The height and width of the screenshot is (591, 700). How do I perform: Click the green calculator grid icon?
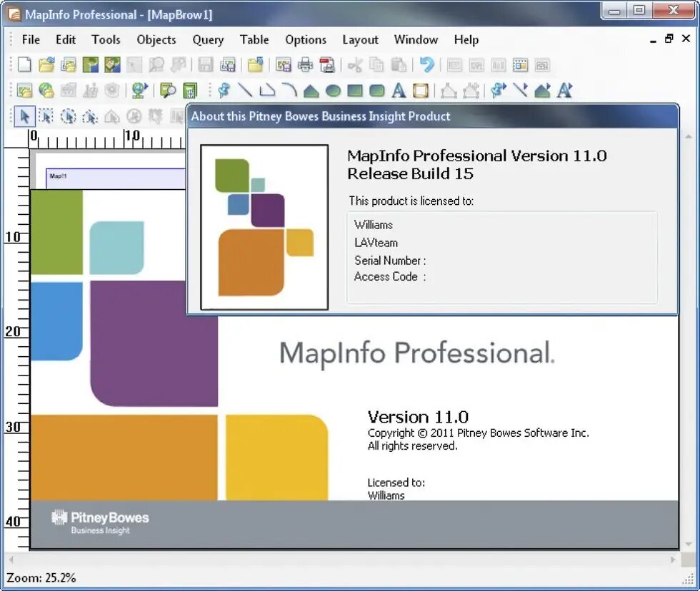point(190,91)
